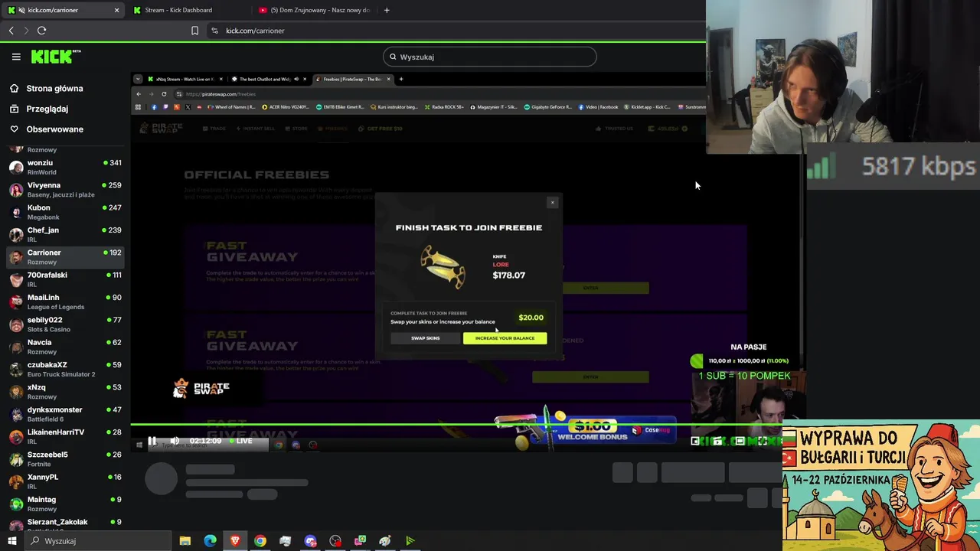Click the Przeglądaj compass icon
The height and width of the screenshot is (551, 980).
point(14,109)
